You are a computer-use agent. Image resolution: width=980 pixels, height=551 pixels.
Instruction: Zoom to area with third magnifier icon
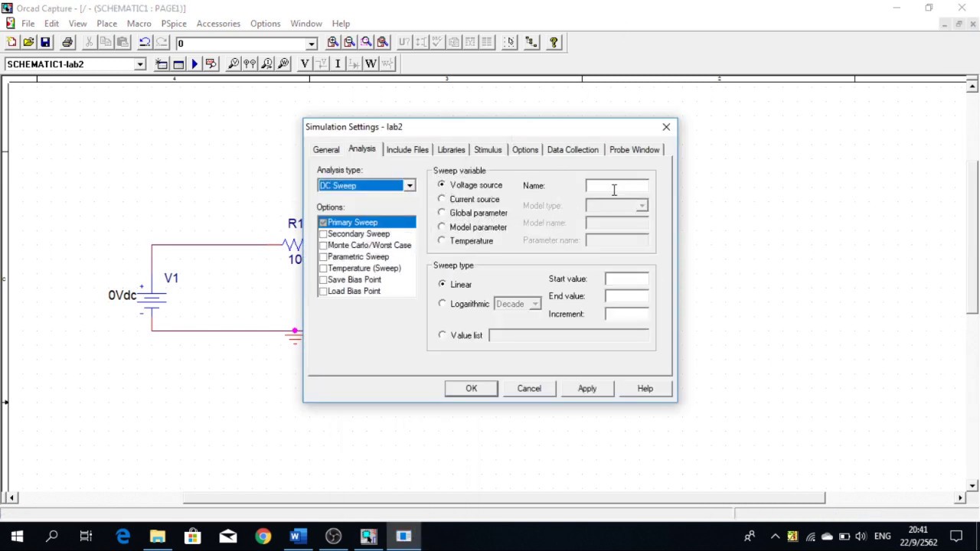pyautogui.click(x=367, y=43)
